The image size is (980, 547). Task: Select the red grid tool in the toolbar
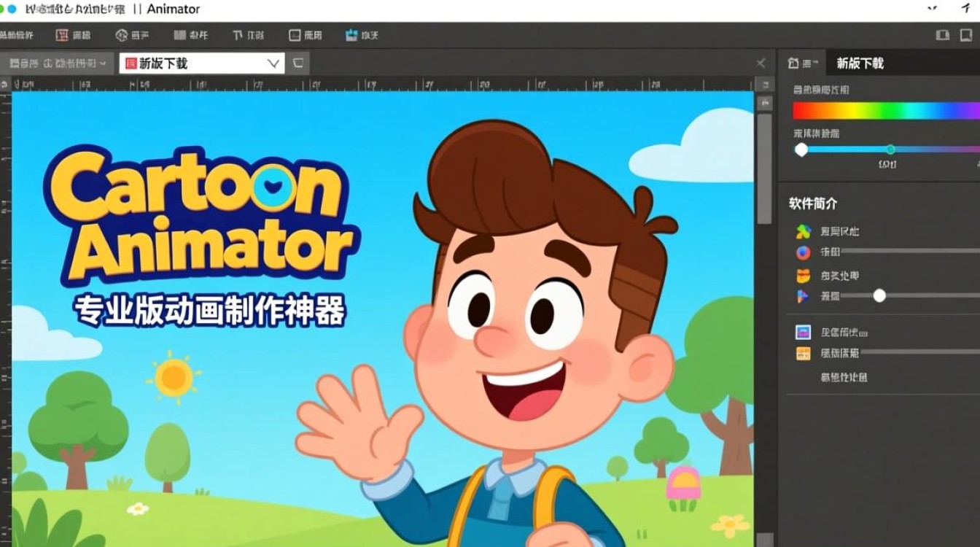point(60,34)
